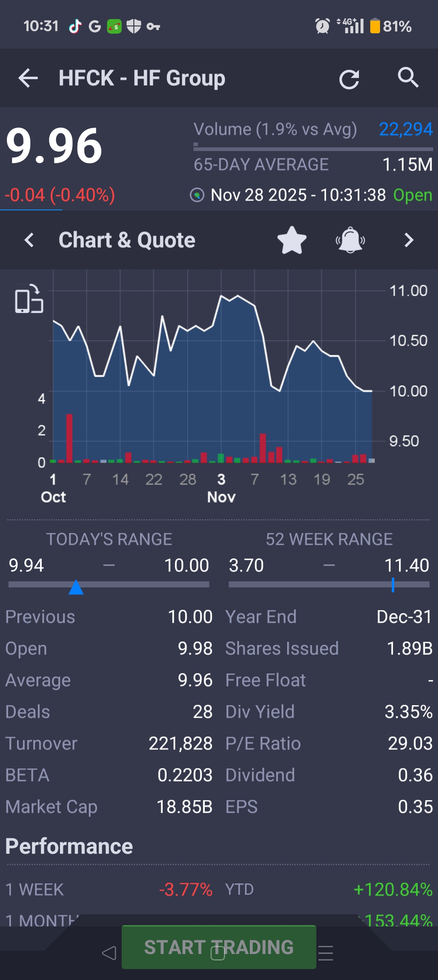Rotate chart using the device rotation icon
The image size is (438, 980).
tap(29, 300)
